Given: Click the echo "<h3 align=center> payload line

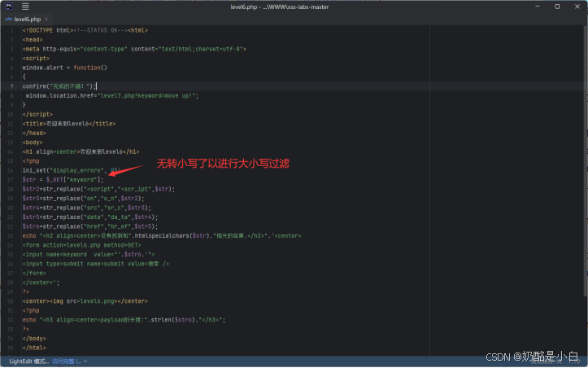Looking at the screenshot, I should coord(124,320).
